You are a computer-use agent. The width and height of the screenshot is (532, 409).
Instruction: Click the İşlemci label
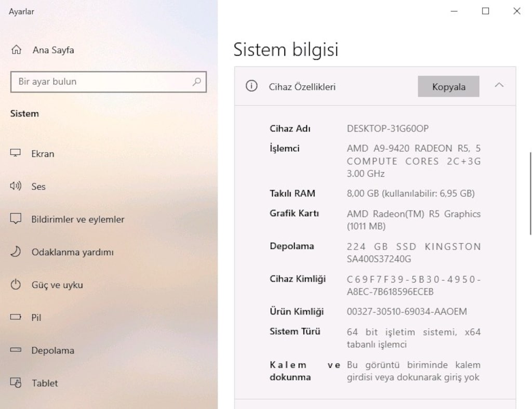click(284, 148)
